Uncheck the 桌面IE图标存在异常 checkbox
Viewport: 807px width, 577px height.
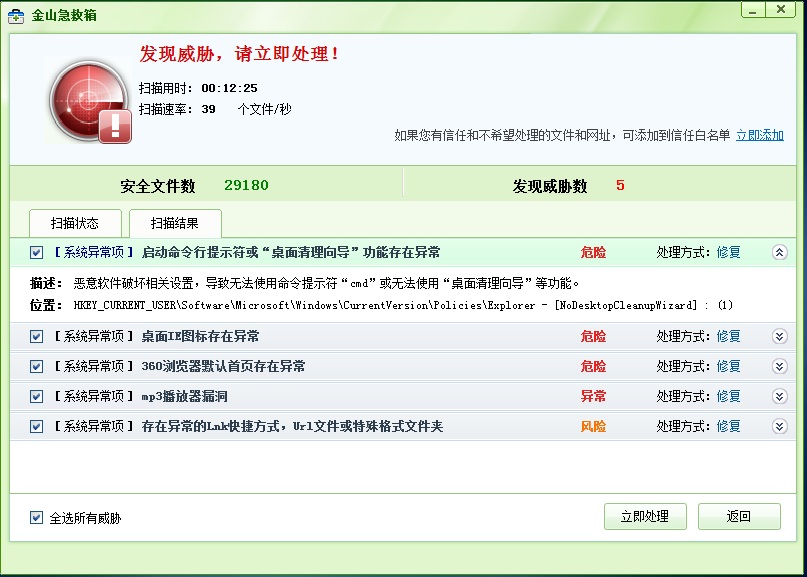click(37, 337)
